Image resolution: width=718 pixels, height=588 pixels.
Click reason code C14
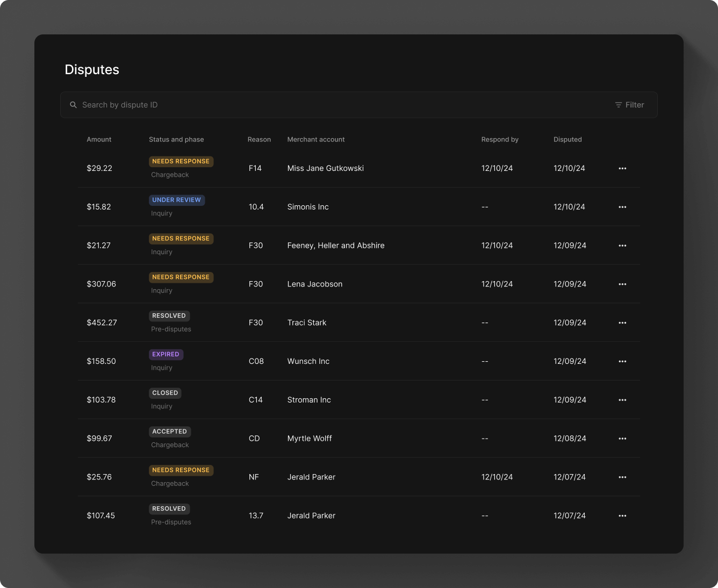[256, 400]
